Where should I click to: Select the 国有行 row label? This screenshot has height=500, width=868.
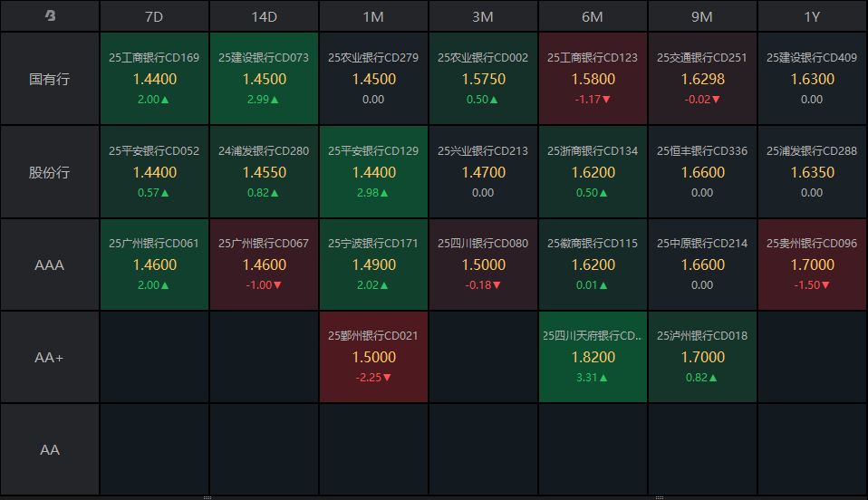[x=50, y=79]
